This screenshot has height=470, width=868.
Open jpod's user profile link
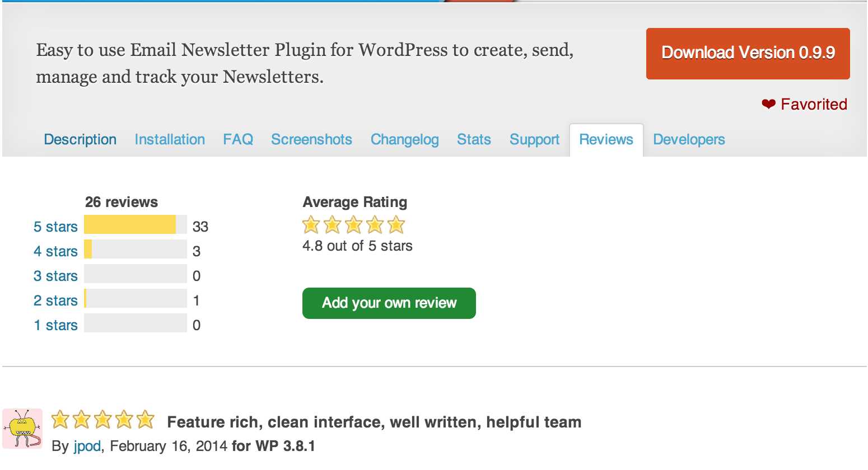pyautogui.click(x=87, y=446)
